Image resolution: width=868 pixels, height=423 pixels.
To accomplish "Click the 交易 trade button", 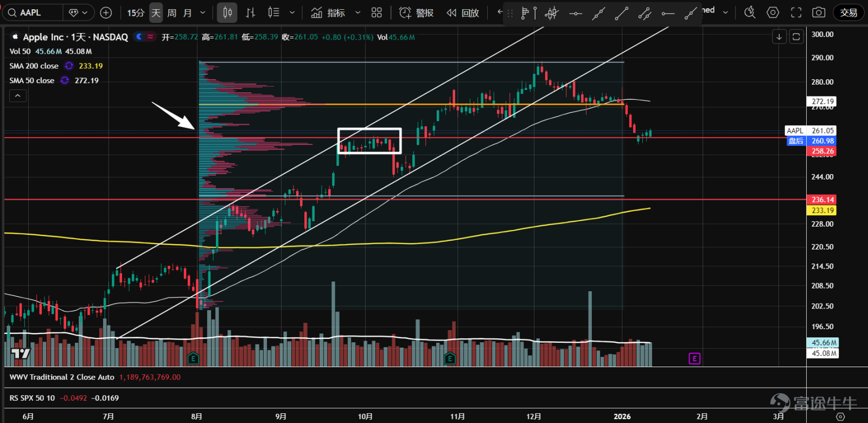I will [x=848, y=12].
